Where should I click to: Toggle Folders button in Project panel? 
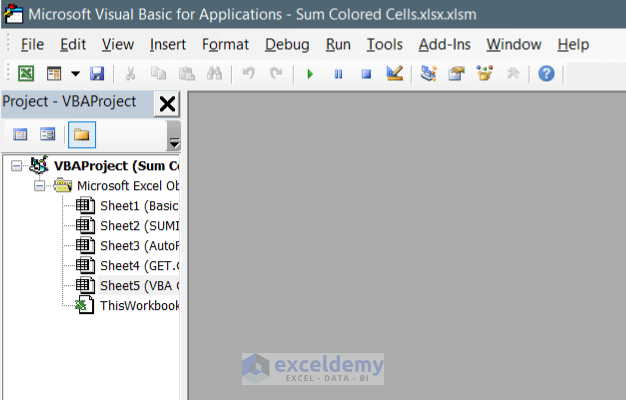point(82,135)
